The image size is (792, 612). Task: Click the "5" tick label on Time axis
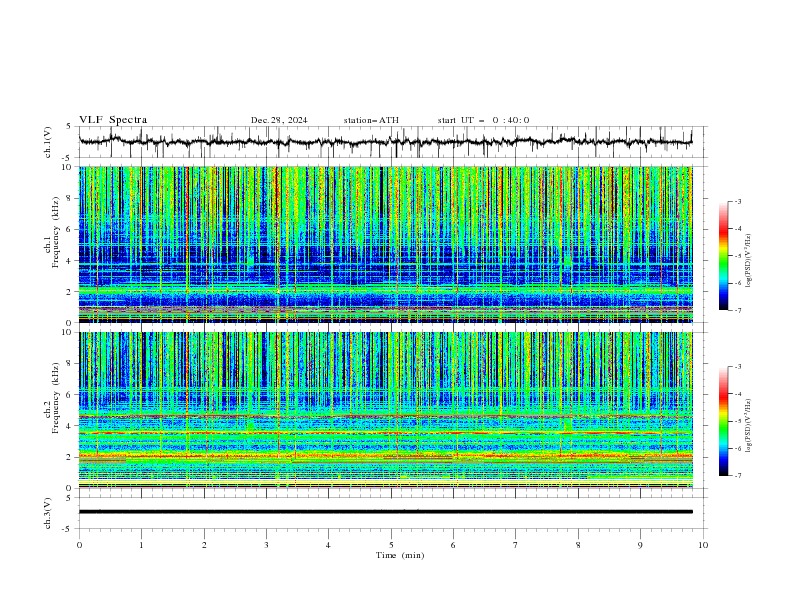(391, 545)
